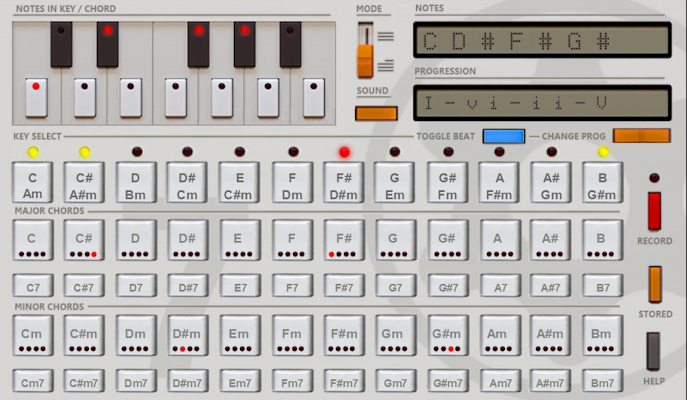Click the blue TOGGLE BEAT button
The height and width of the screenshot is (400, 687).
[x=504, y=136]
